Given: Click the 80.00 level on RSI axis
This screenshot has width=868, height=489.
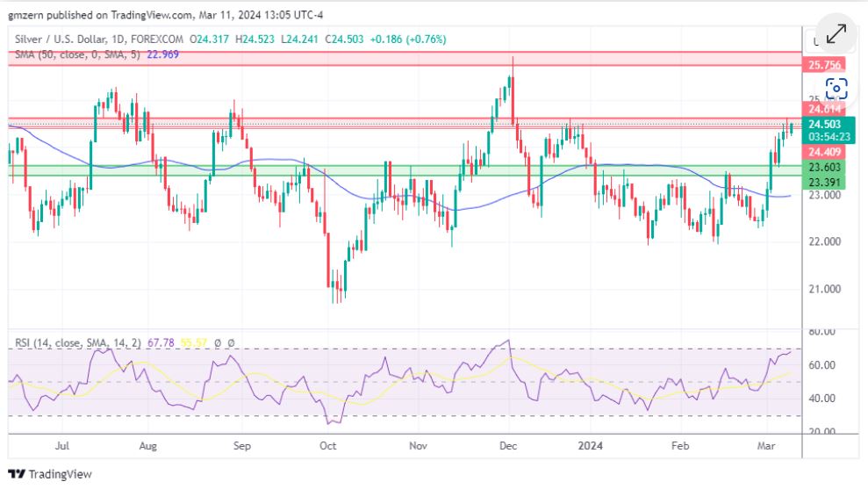Looking at the screenshot, I should (x=821, y=332).
